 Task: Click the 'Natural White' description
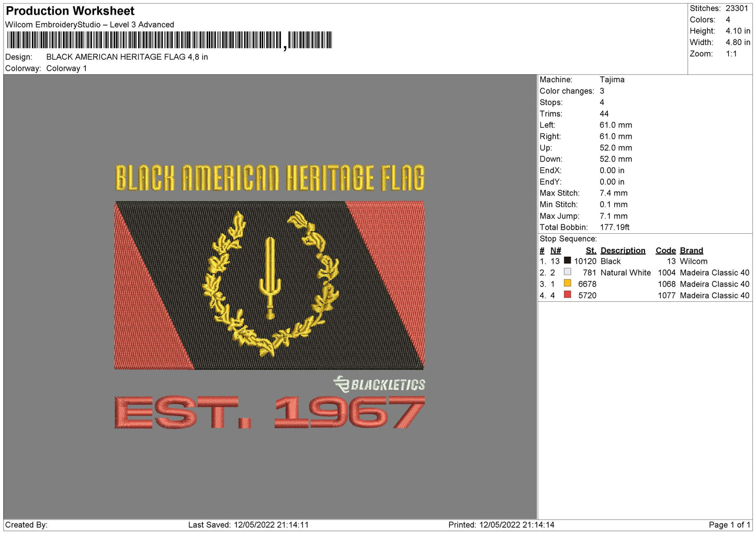[626, 273]
